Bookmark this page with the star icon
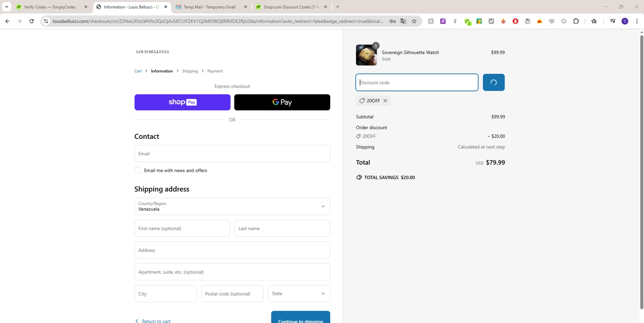Image resolution: width=644 pixels, height=323 pixels. [x=414, y=21]
